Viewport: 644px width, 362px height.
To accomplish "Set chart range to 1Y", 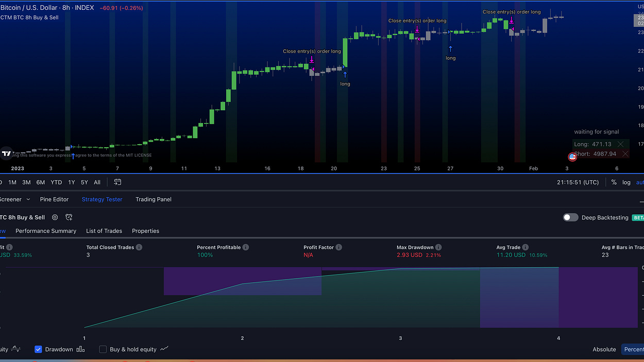I will (x=72, y=182).
